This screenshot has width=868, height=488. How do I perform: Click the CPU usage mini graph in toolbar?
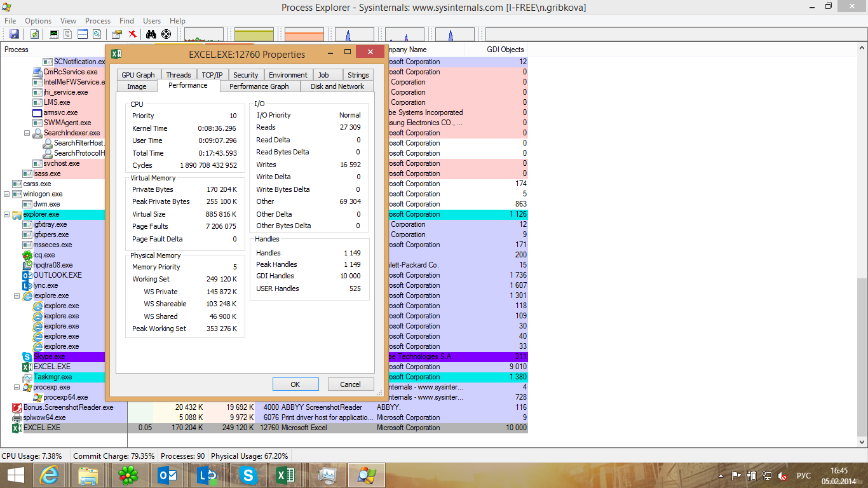pyautogui.click(x=204, y=34)
